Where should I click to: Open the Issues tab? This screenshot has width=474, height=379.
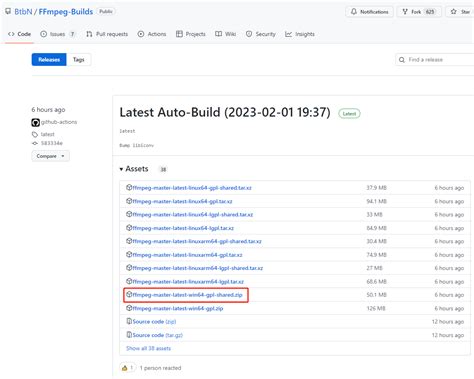click(x=58, y=34)
